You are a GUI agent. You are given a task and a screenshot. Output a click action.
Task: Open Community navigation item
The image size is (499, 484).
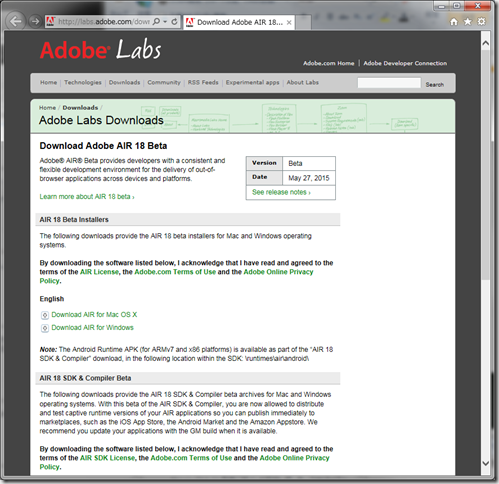tap(164, 82)
